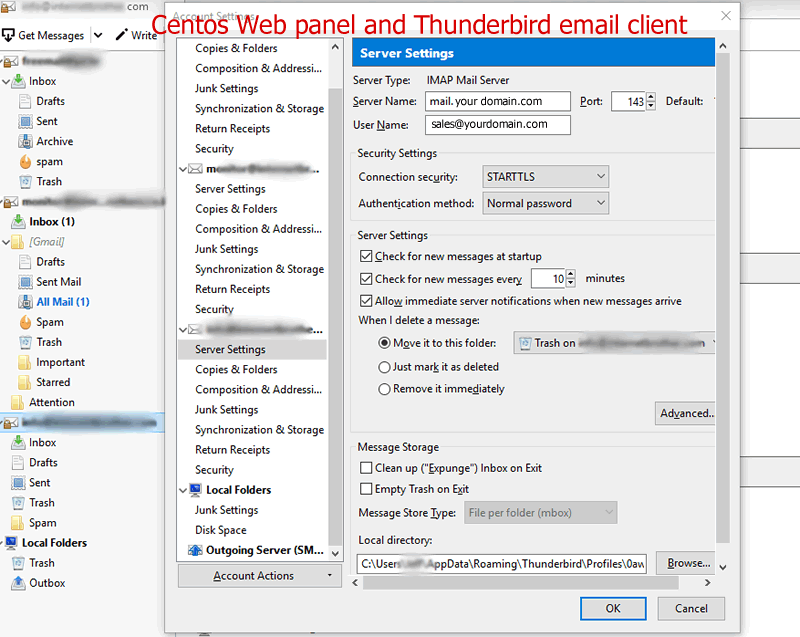Open Junk Settings for the selected account

226,409
